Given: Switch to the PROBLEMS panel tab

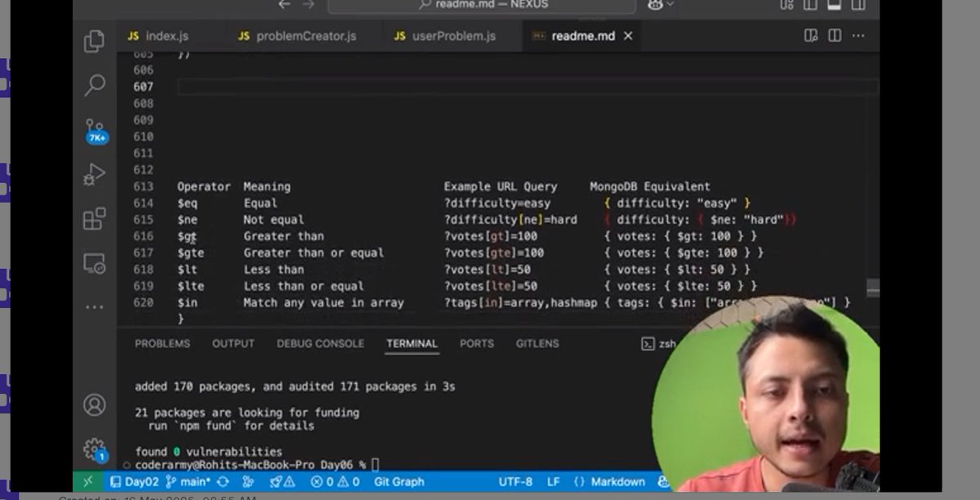Looking at the screenshot, I should [163, 344].
